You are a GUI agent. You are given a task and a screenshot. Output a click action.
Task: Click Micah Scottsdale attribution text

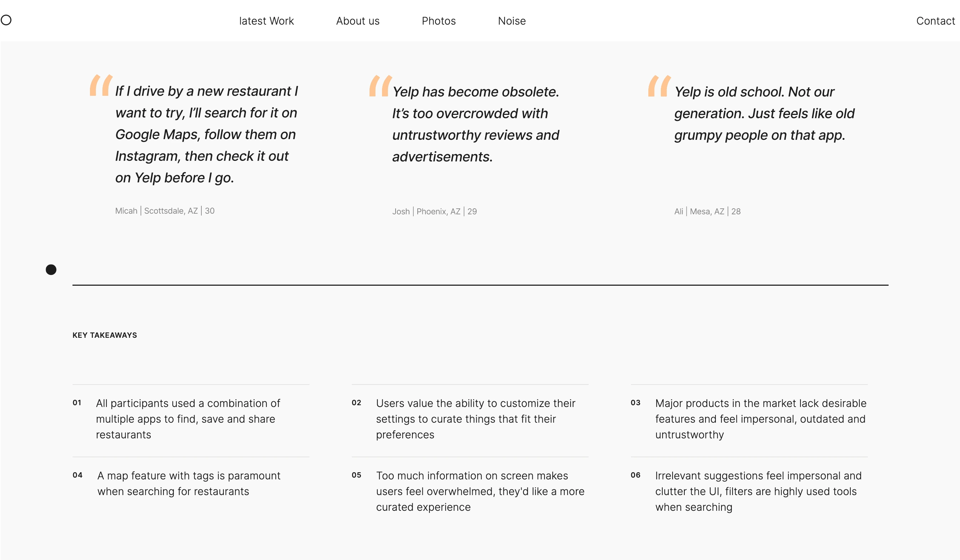click(165, 211)
